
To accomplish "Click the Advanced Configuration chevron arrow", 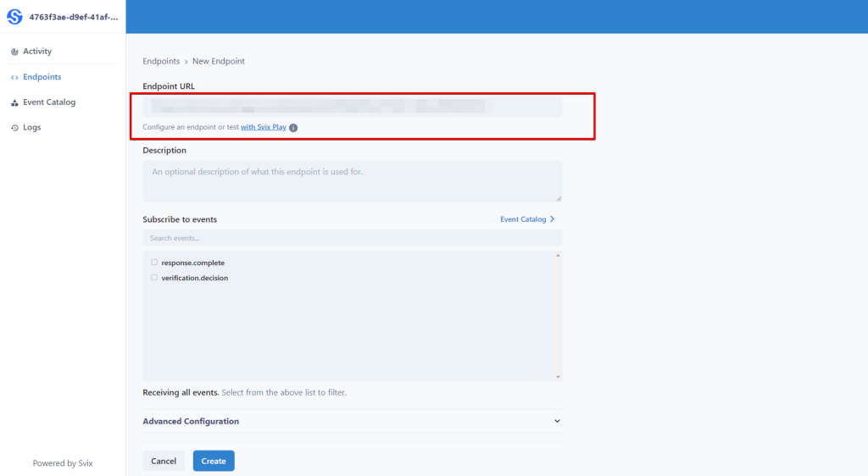I will coord(557,421).
